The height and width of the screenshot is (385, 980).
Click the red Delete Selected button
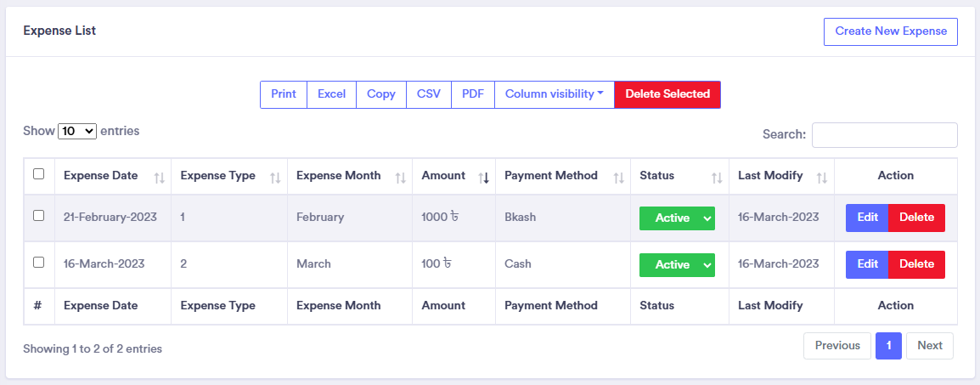tap(667, 94)
